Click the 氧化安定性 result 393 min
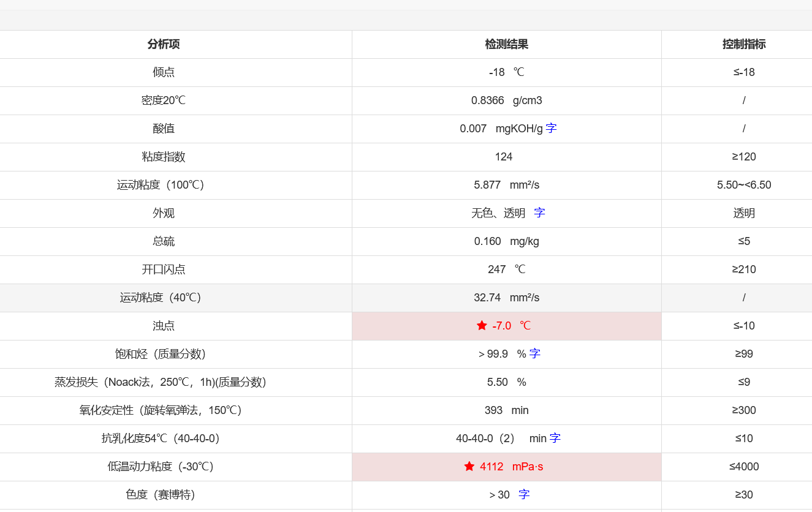This screenshot has width=812, height=512. point(506,410)
